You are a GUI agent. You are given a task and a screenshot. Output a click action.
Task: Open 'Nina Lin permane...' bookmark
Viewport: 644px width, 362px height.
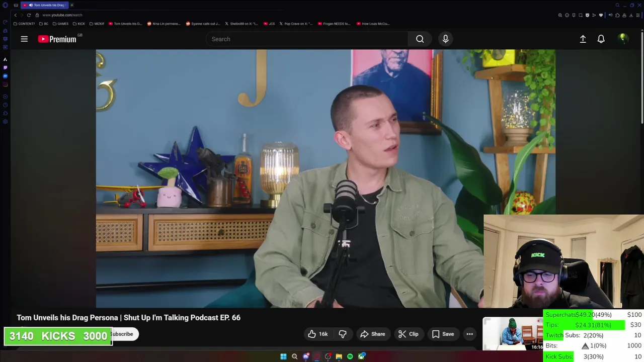[164, 24]
